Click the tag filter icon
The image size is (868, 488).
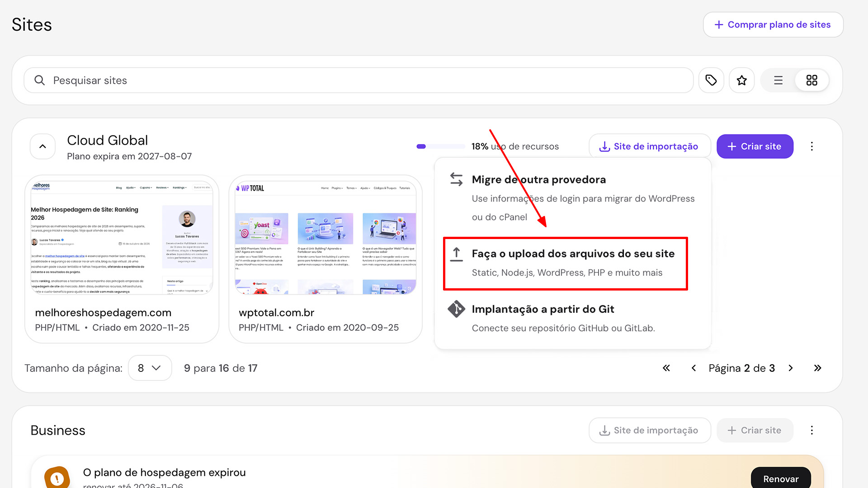(x=711, y=80)
